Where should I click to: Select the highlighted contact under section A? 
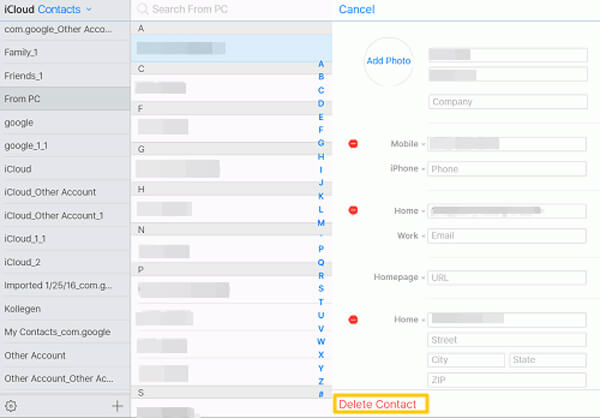coord(231,48)
